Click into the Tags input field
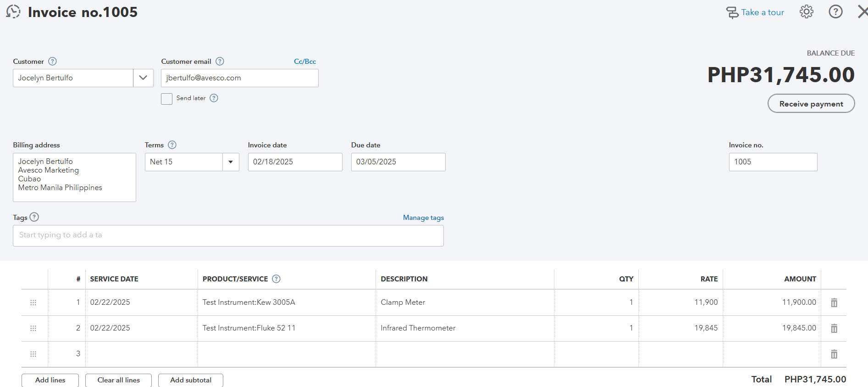The width and height of the screenshot is (868, 387). coord(228,236)
